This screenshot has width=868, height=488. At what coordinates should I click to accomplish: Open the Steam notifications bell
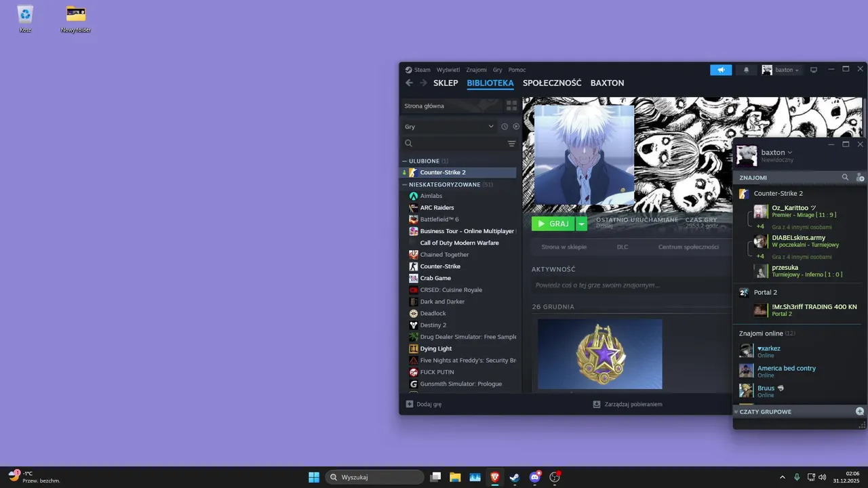tap(747, 70)
